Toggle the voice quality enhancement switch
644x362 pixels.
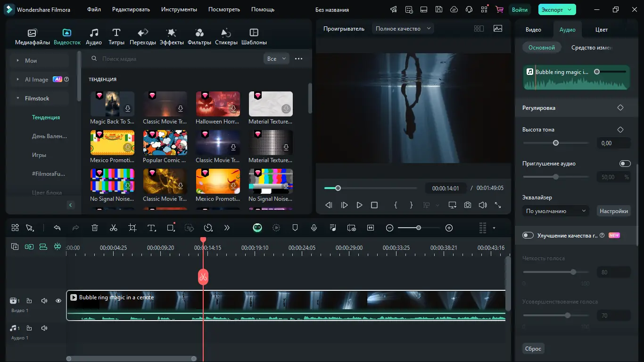coord(528,235)
